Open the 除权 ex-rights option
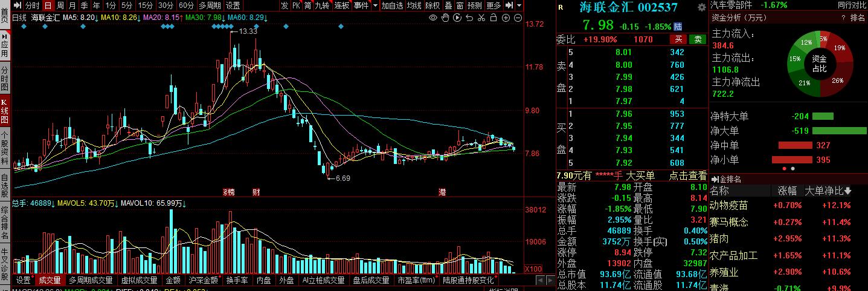This screenshot has width=868, height=291. point(432,5)
